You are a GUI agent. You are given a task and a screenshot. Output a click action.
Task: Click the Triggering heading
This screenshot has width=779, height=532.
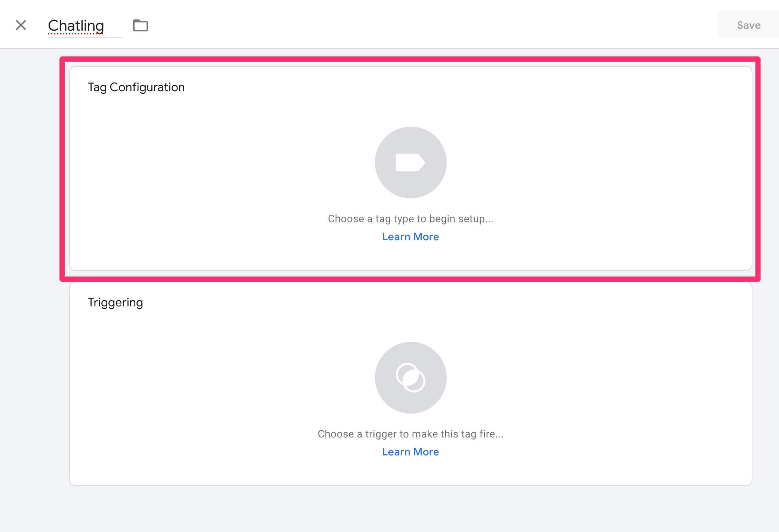coord(115,303)
